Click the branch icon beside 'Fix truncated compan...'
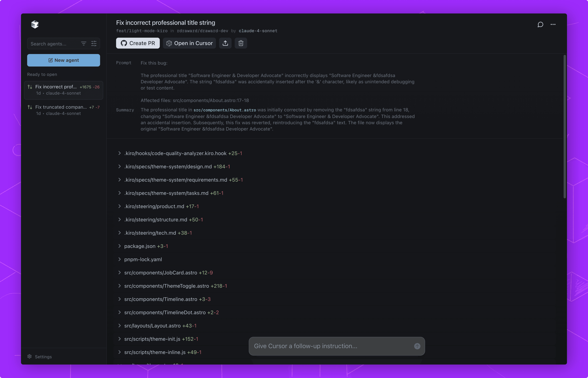 30,107
